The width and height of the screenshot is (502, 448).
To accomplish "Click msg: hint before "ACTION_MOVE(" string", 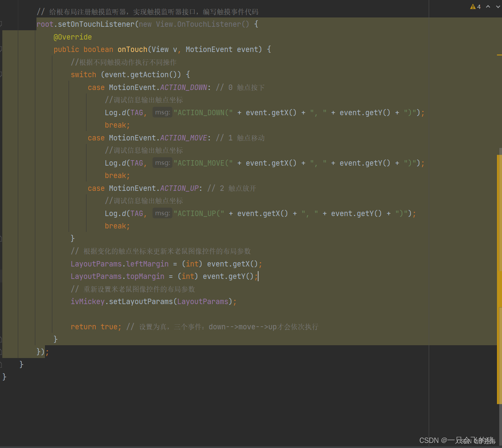I will (x=162, y=163).
